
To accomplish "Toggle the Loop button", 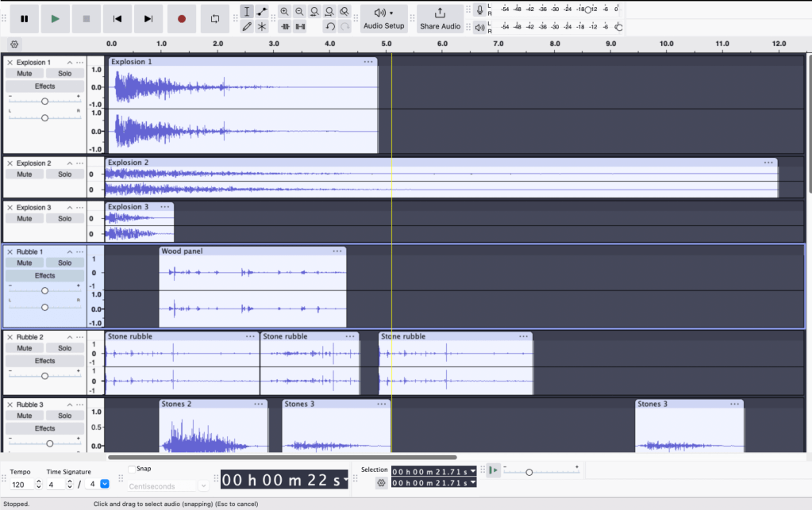I will coord(214,18).
